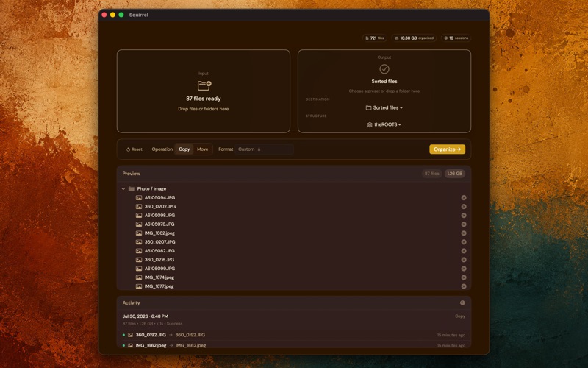
Task: Click the Reset button
Action: [134, 149]
